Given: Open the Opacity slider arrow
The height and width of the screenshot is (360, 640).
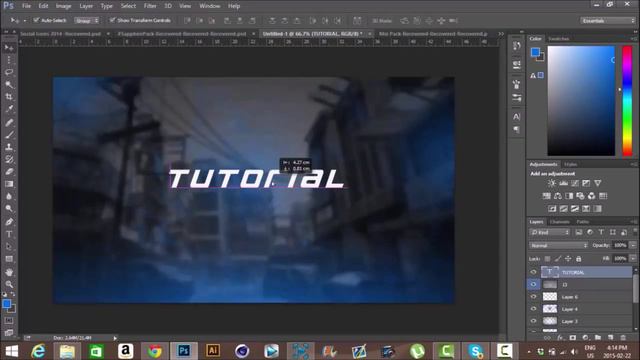Looking at the screenshot, I should 633,245.
